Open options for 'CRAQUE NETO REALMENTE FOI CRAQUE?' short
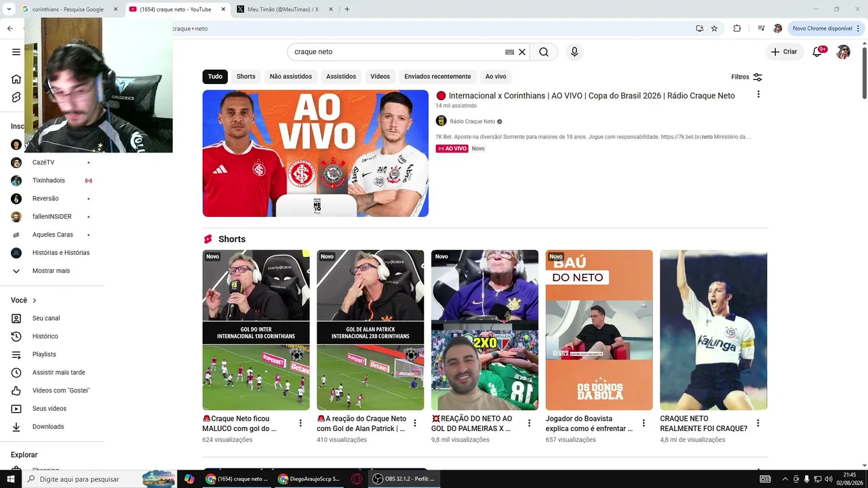The image size is (868, 488). (x=758, y=423)
